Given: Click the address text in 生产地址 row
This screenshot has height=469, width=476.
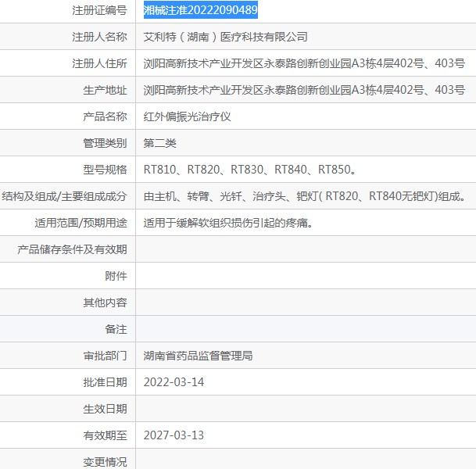Looking at the screenshot, I should pos(304,90).
